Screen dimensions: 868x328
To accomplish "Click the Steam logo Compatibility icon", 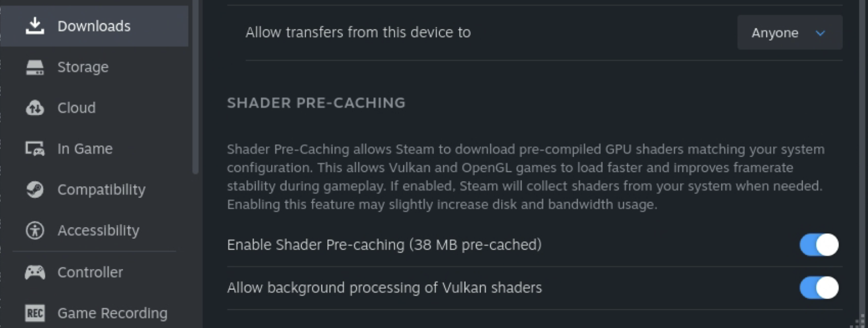I will click(35, 190).
